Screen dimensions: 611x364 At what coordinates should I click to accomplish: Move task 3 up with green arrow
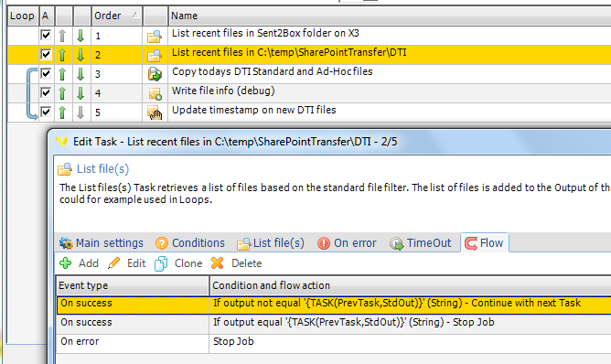(x=62, y=74)
